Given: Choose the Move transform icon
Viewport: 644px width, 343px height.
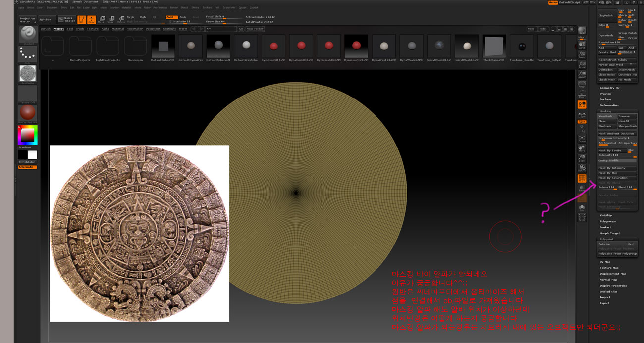Looking at the screenshot, I should click(101, 20).
